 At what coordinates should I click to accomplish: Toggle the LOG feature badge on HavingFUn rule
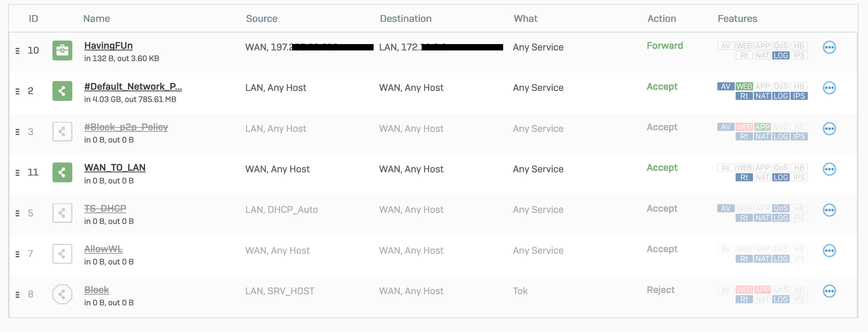coord(781,56)
